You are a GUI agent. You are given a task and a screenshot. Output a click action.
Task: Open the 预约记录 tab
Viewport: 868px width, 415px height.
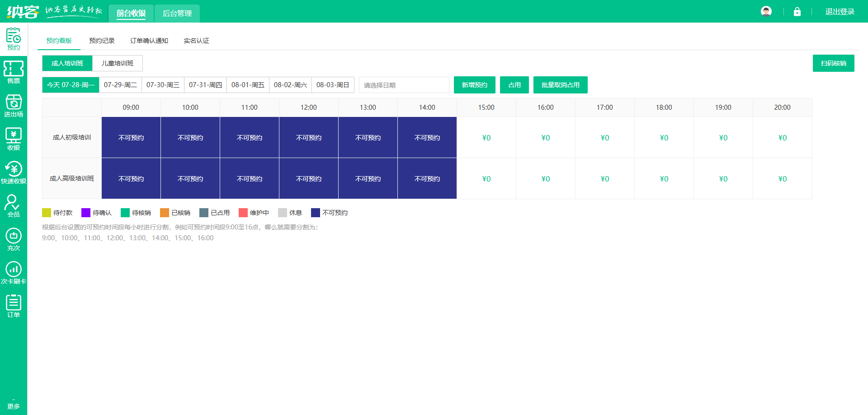(x=102, y=41)
